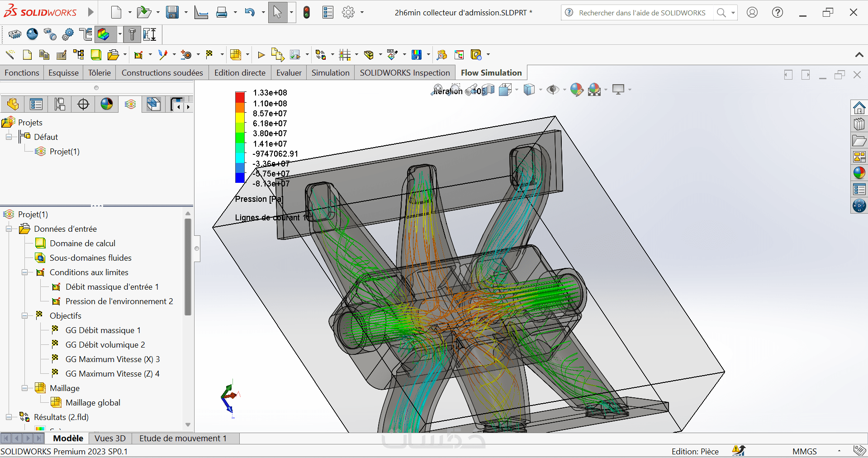This screenshot has height=458, width=868.
Task: Open the Vues 3D bottom tab
Action: (x=110, y=438)
